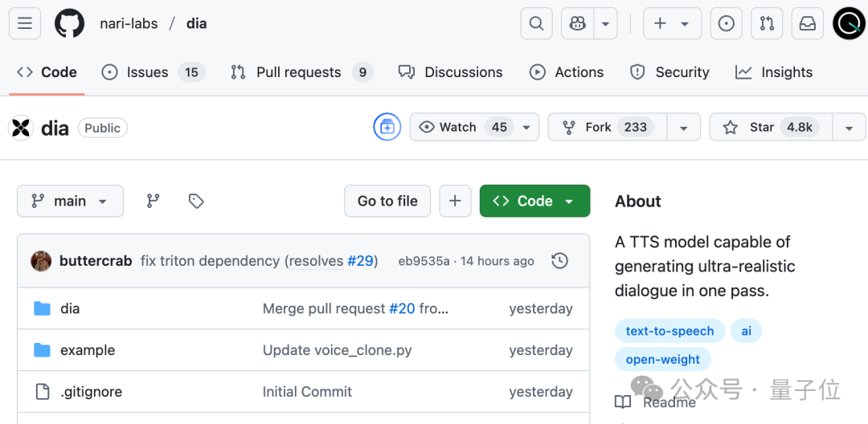
Task: Open the hamburger navigation menu
Action: click(25, 23)
